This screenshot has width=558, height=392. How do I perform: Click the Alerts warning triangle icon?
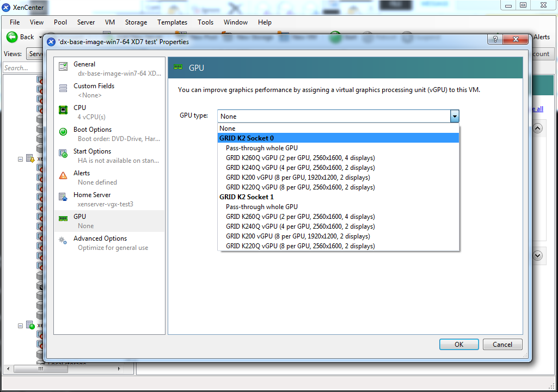pyautogui.click(x=64, y=175)
